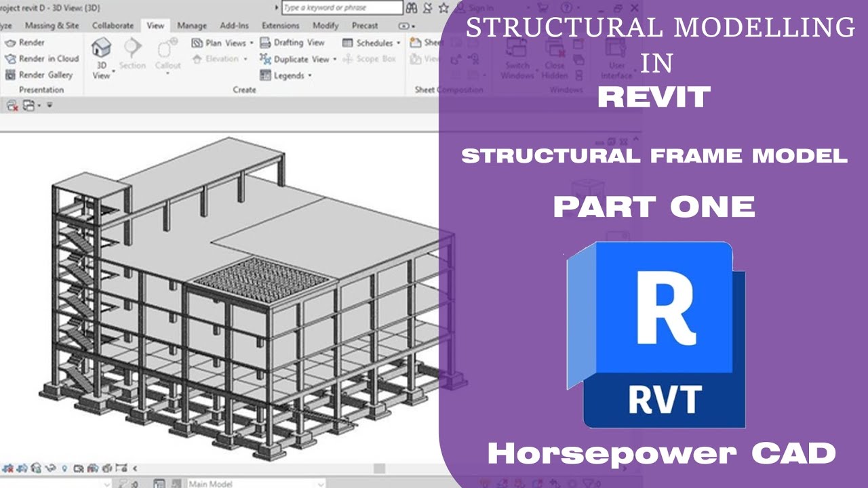Choose Render in Cloud

click(x=41, y=58)
